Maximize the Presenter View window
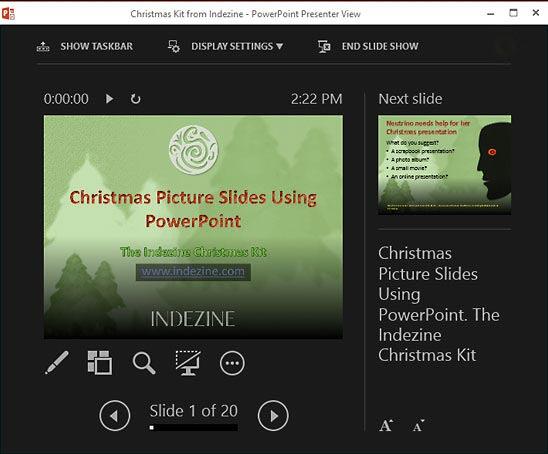 coord(513,13)
